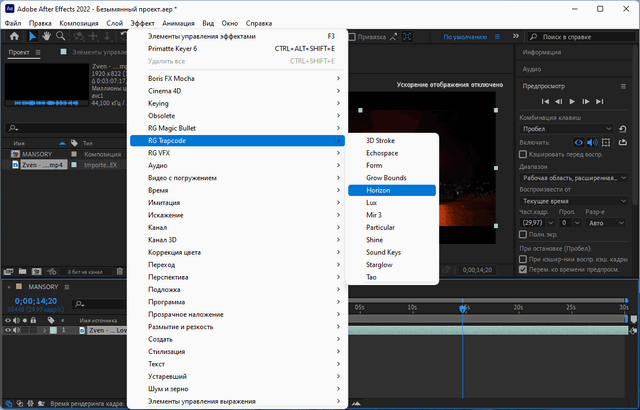Select the Hand tool
Viewport: 640px width, 410px height.
[x=45, y=36]
